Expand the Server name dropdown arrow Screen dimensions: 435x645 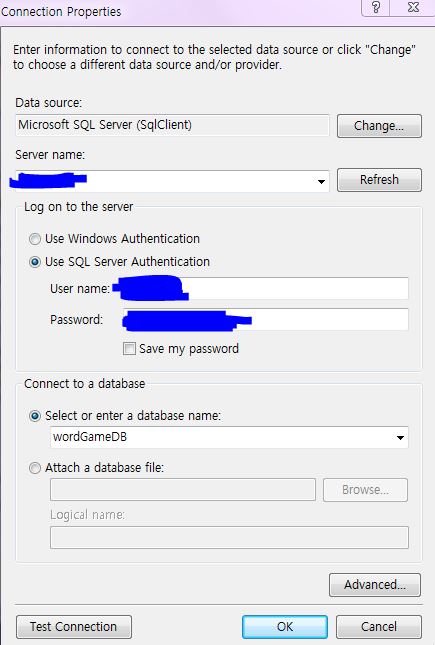321,181
